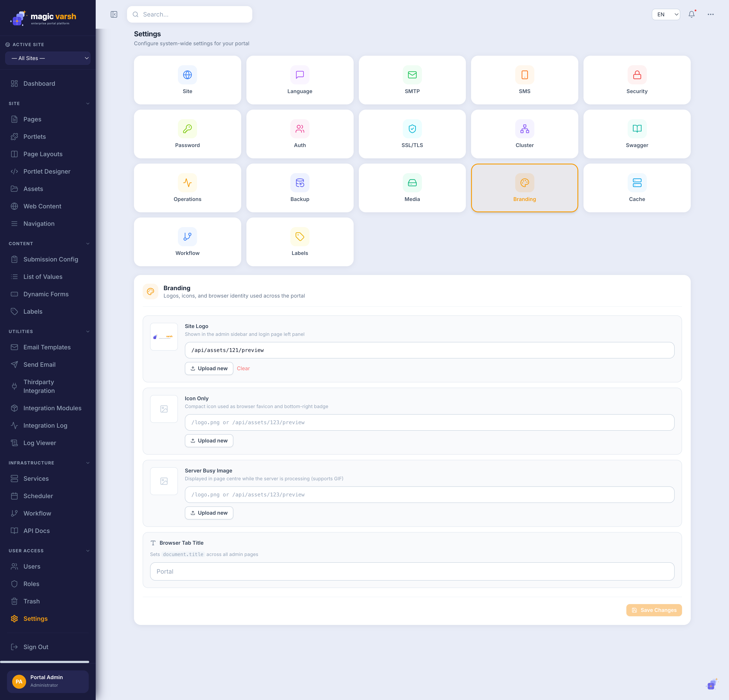Open the Cluster settings card
729x700 pixels.
click(x=524, y=134)
